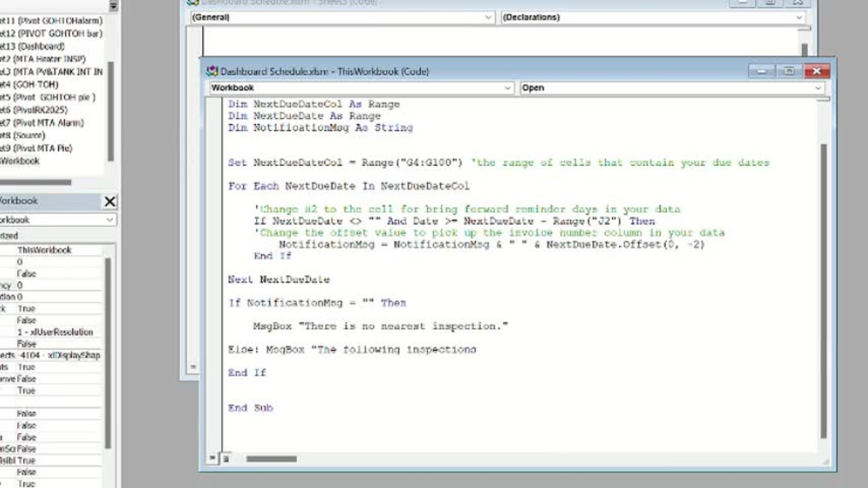
Task: Open the Open procedure dropdown
Action: point(818,88)
